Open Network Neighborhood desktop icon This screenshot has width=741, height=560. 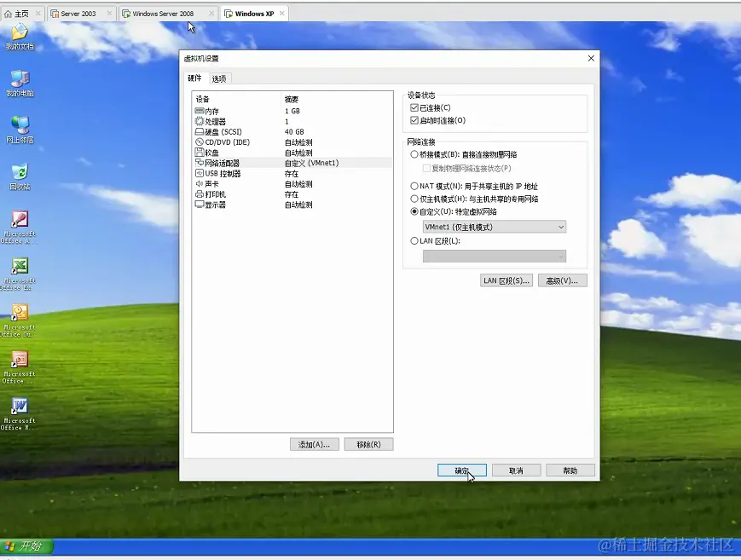tap(20, 130)
